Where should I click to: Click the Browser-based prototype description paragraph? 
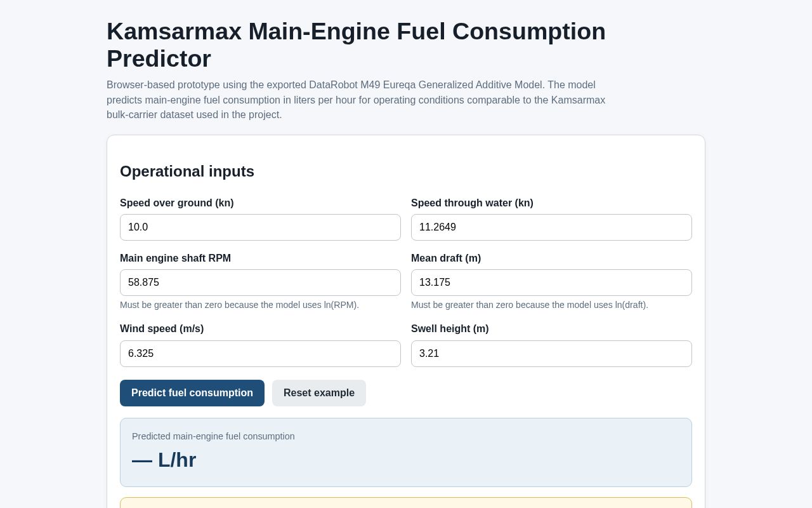coord(356,100)
